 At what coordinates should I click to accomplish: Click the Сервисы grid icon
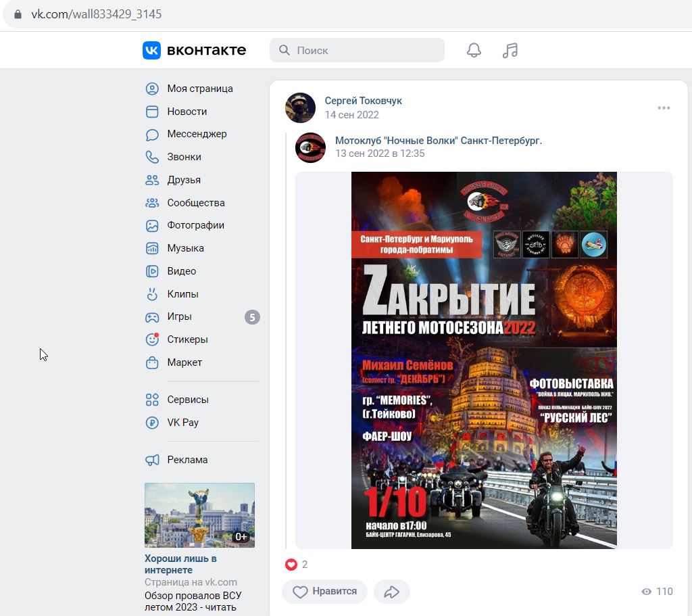click(152, 400)
